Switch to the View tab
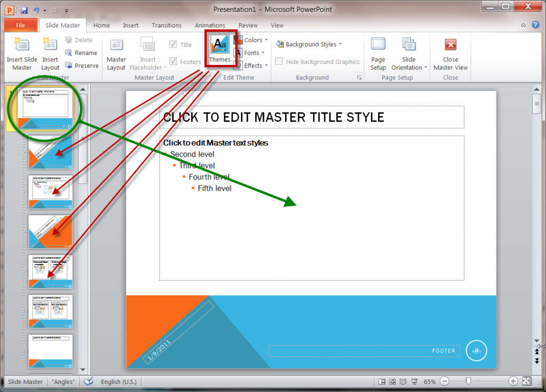Image resolution: width=546 pixels, height=392 pixels. [277, 26]
